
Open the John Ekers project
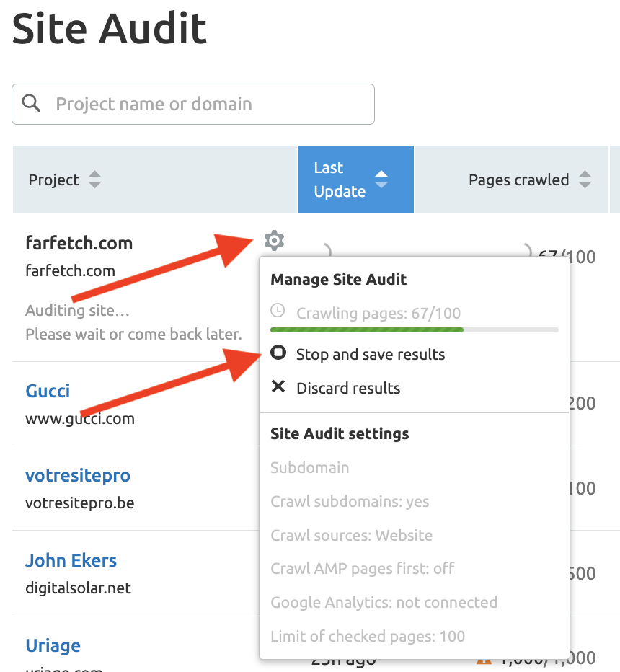(x=71, y=560)
